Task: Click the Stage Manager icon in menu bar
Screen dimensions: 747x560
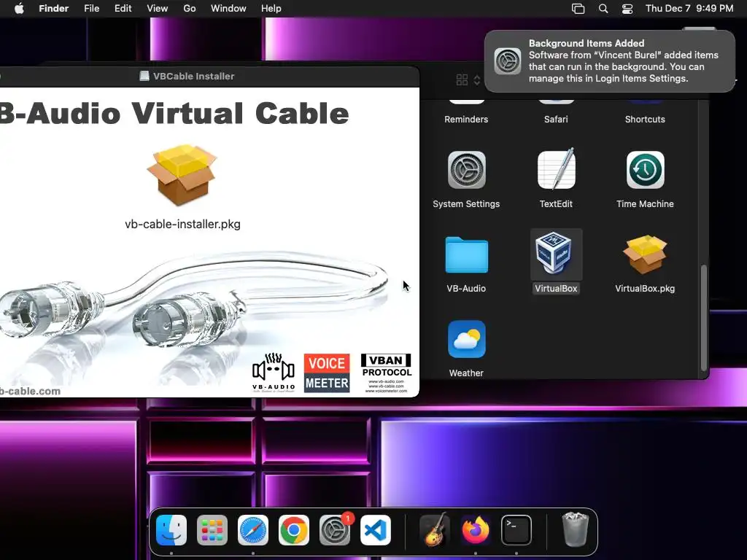Action: click(578, 9)
